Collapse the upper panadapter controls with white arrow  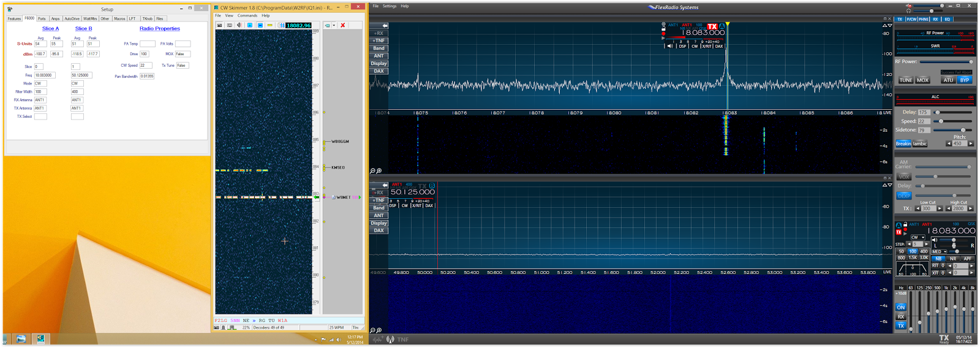pos(384,26)
